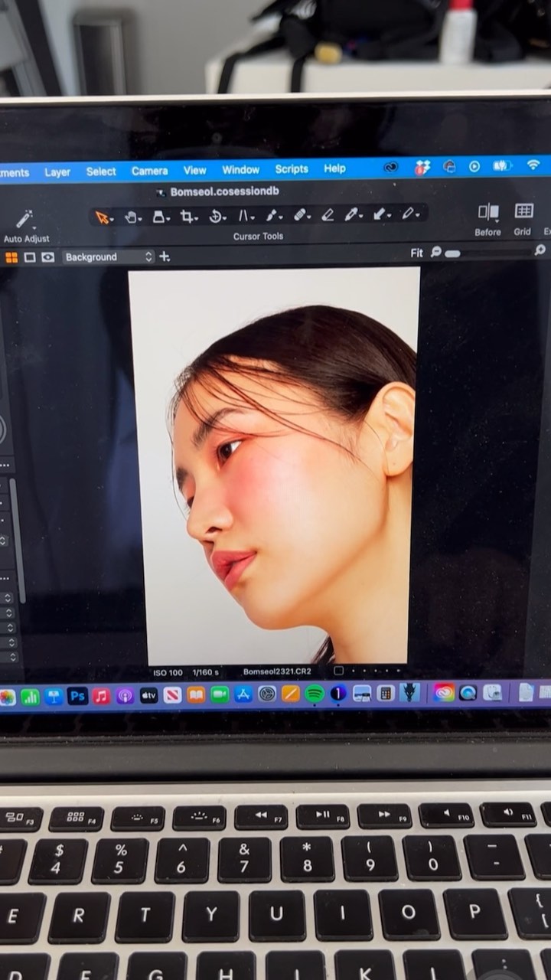This screenshot has width=551, height=980.
Task: Click the Auto Adjust magic wand
Action: 24,220
